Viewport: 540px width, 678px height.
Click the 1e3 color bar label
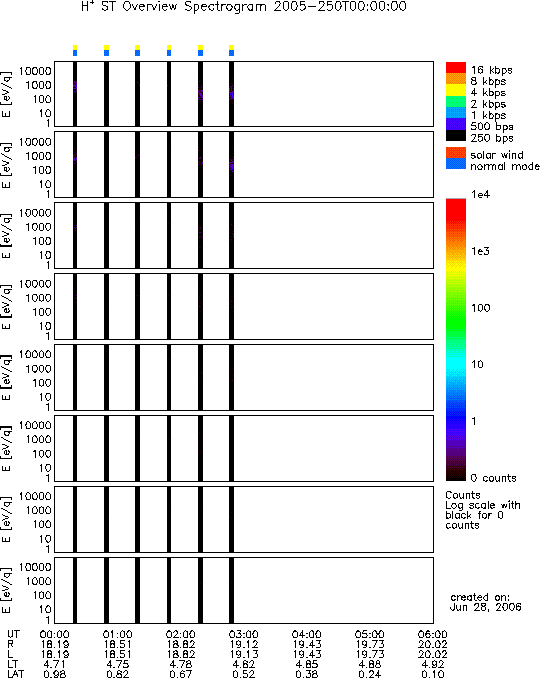[480, 251]
